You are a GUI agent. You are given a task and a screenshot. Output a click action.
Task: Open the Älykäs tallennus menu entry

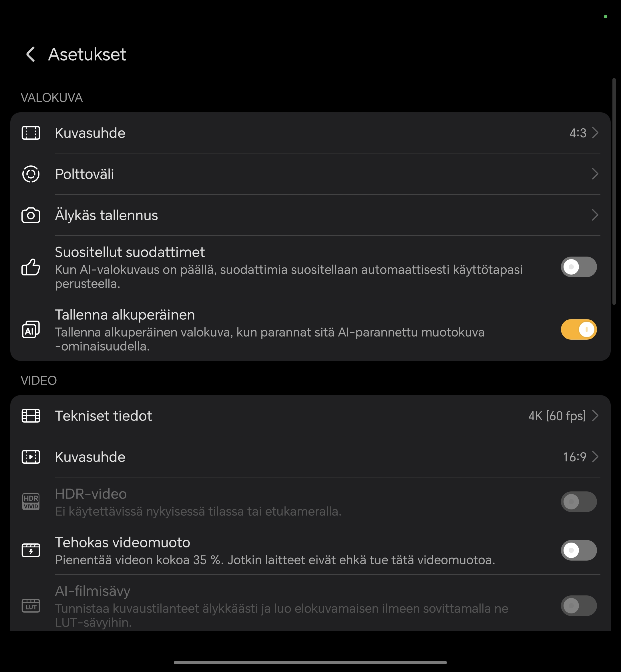tap(310, 215)
